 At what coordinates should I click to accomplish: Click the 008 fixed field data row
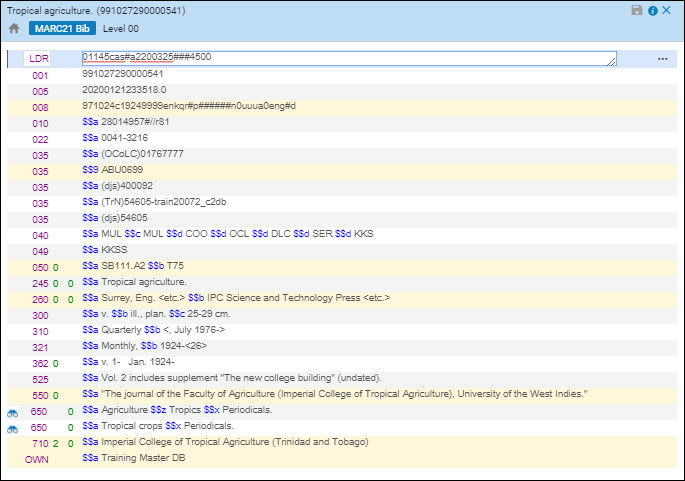coord(189,106)
